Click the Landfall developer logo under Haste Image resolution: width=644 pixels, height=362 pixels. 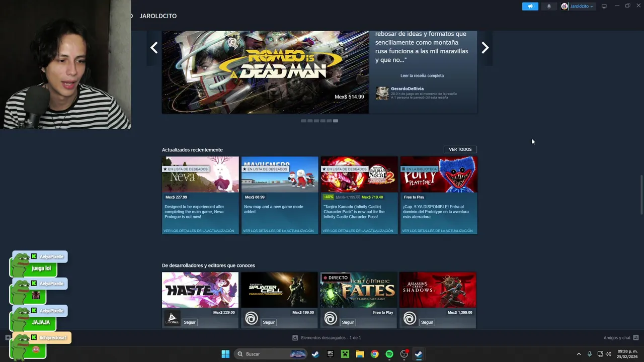(172, 318)
